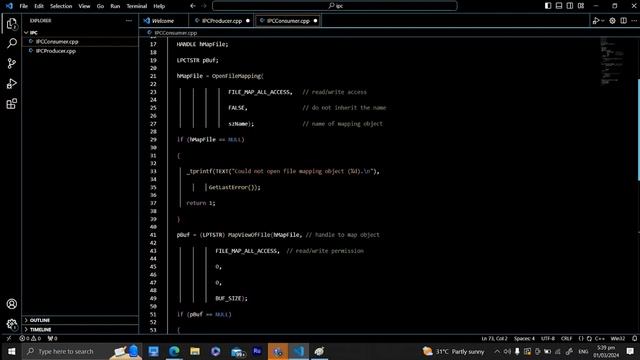
Task: Open Explorer Views and More Actions ellipsis
Action: pos(129,20)
